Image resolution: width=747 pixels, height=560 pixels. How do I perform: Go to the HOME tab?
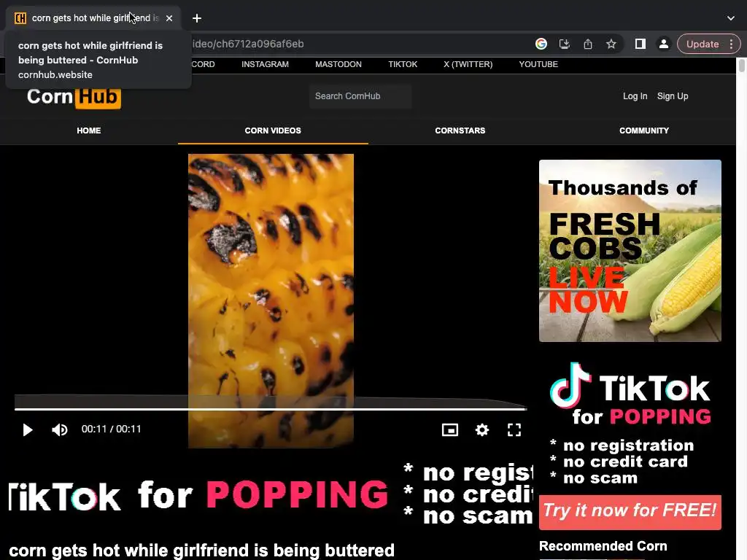88,131
